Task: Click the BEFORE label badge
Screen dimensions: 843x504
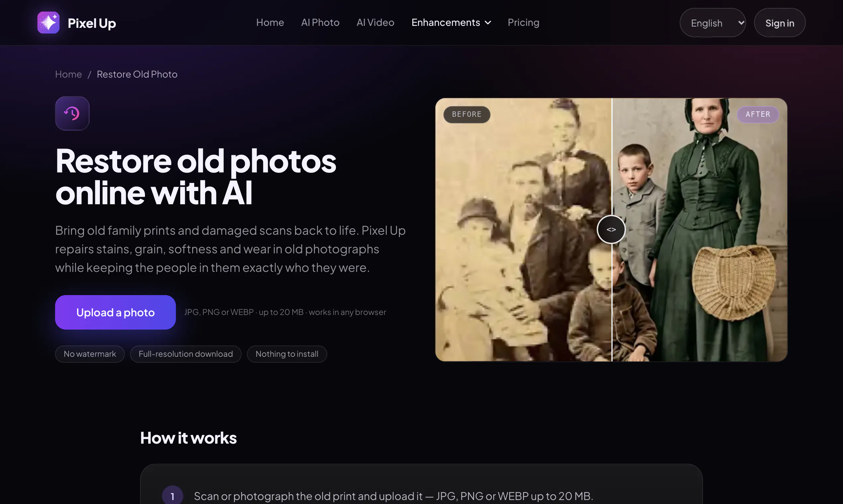Action: 466,114
